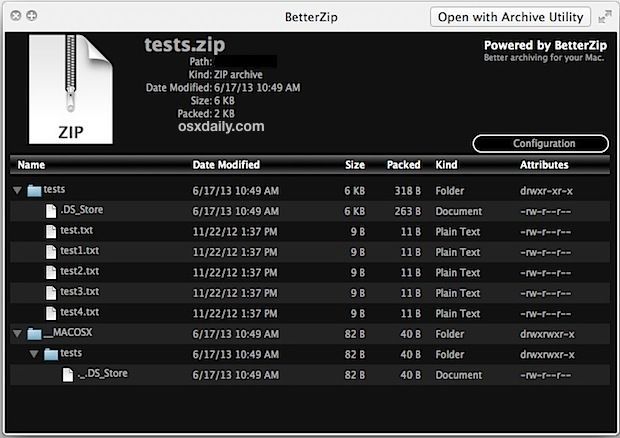The image size is (620, 438).
Task: Click the Packed: 2 KB info line
Action: coord(206,114)
